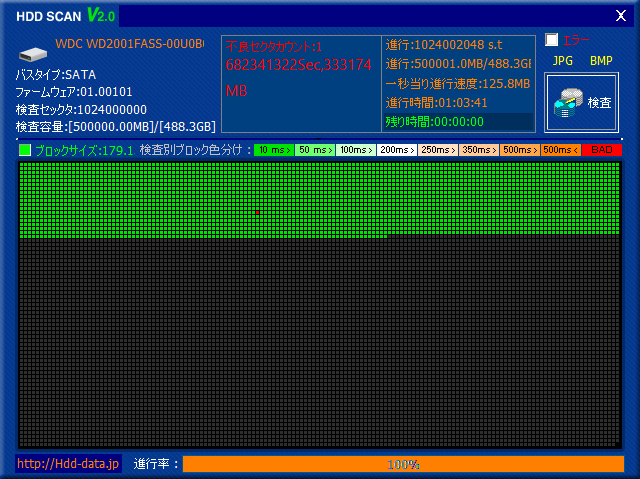Click the HDD SCAN V2.0 title logo
The image size is (640, 479).
(66, 16)
